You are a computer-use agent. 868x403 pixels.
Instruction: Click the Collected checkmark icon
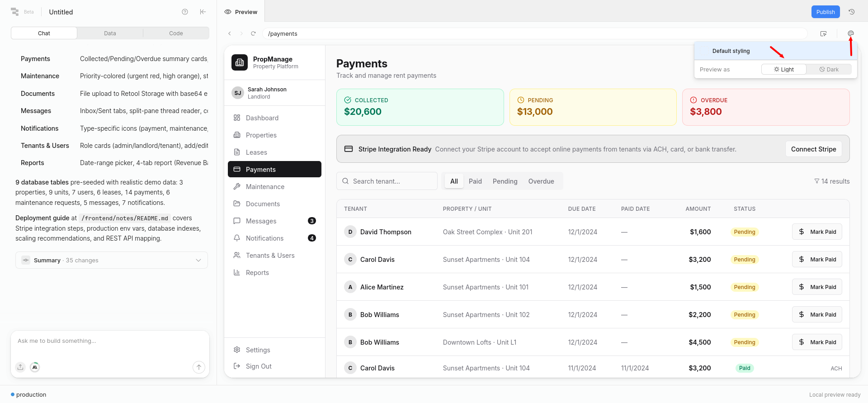(348, 100)
